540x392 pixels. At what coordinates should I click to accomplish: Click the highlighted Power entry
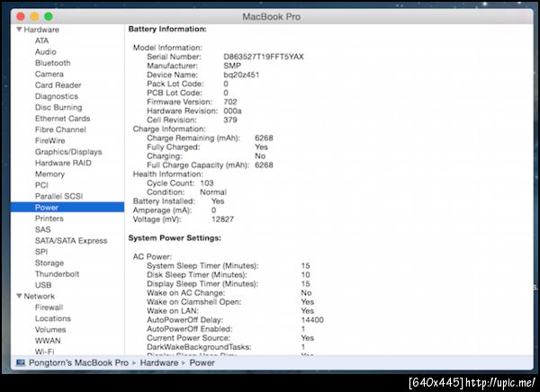pyautogui.click(x=67, y=207)
